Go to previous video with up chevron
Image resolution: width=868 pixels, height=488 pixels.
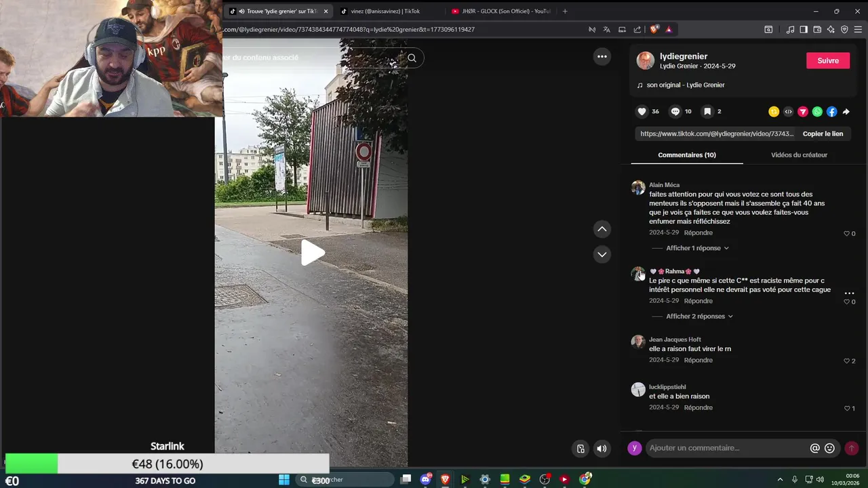click(602, 229)
